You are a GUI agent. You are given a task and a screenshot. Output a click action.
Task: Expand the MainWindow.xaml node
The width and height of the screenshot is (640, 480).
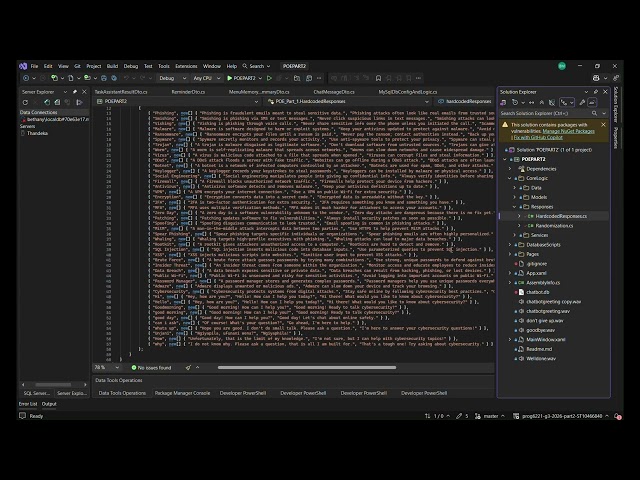tap(510, 340)
